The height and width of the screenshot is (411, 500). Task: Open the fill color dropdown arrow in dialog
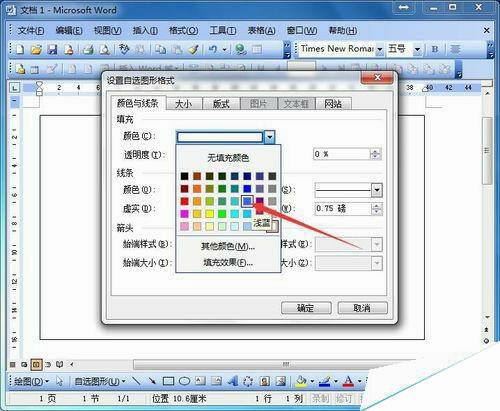pos(270,137)
